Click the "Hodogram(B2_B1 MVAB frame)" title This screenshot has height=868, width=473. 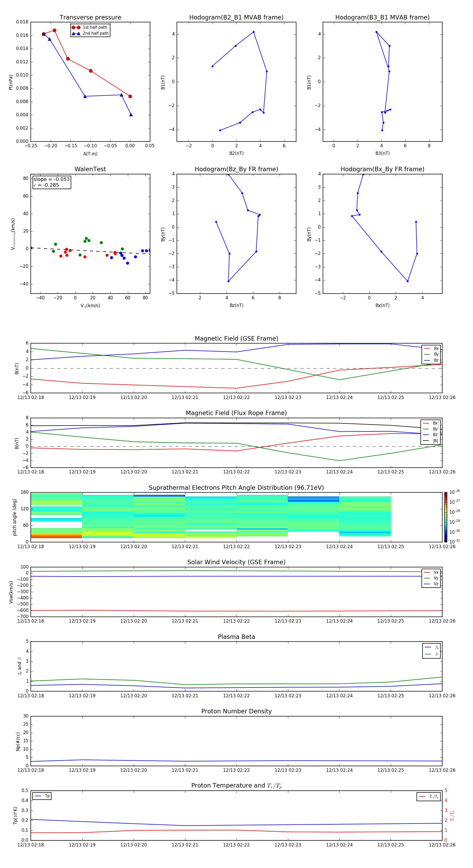(236, 17)
